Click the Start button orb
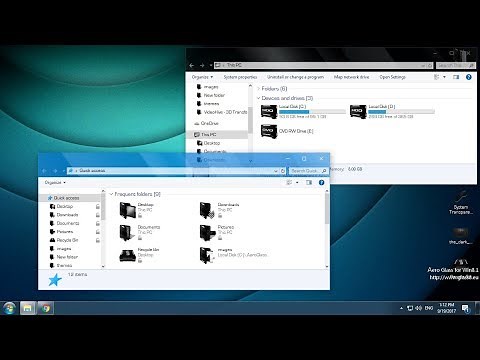The width and height of the screenshot is (480, 360). (9, 308)
